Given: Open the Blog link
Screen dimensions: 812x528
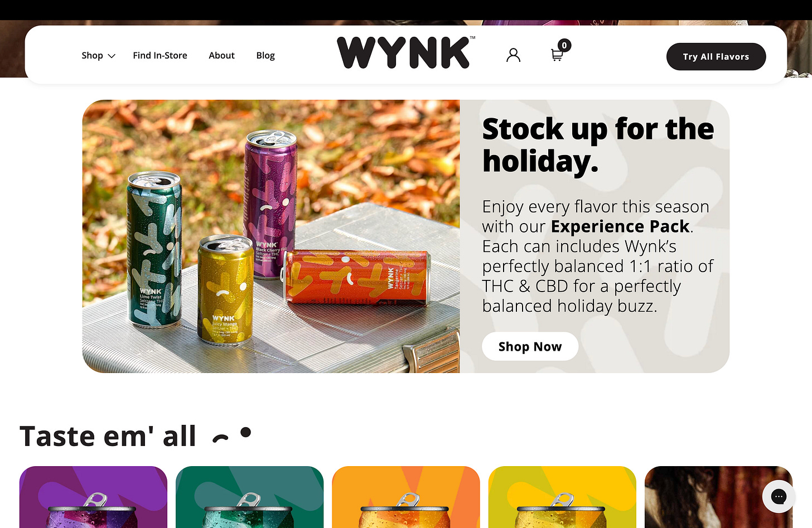Looking at the screenshot, I should pyautogui.click(x=265, y=55).
